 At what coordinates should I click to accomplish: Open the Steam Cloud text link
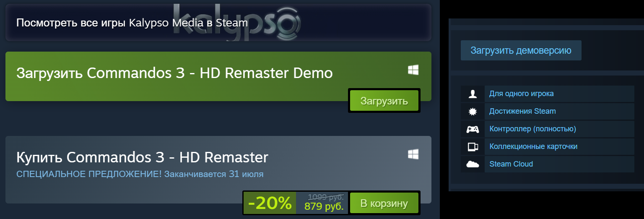pyautogui.click(x=511, y=164)
